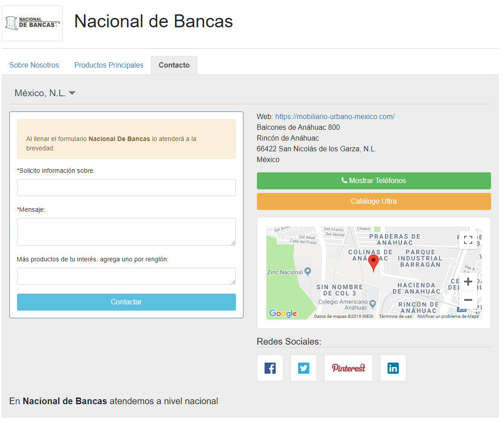Open the Twitter social icon
Viewport: 504px width, 423px height.
pyautogui.click(x=303, y=368)
